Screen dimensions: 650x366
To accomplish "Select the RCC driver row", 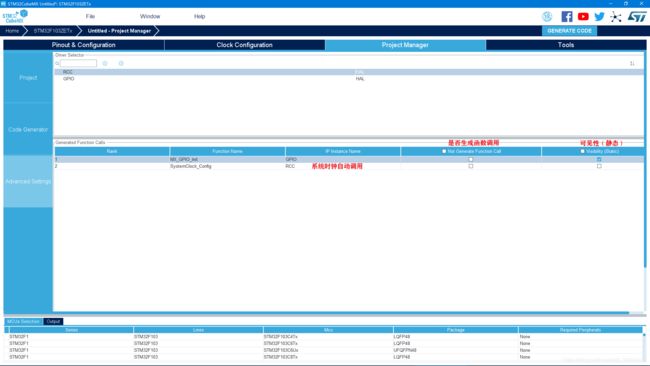I will point(349,72).
